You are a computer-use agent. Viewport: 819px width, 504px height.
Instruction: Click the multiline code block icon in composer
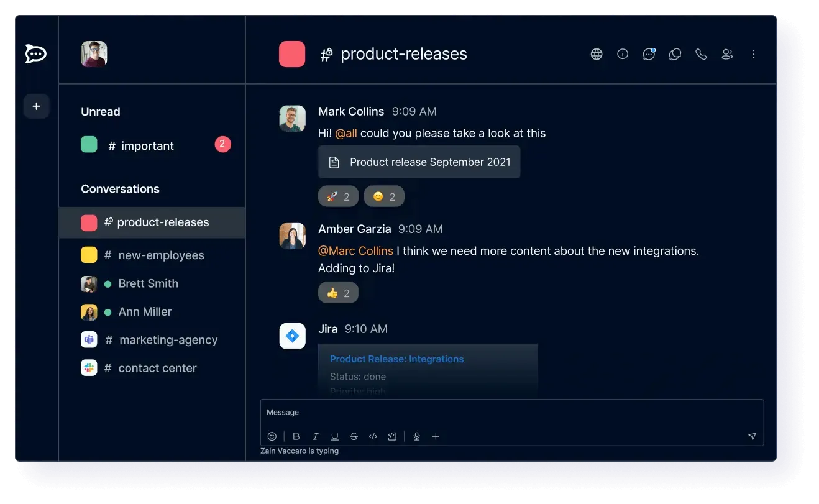(x=392, y=436)
